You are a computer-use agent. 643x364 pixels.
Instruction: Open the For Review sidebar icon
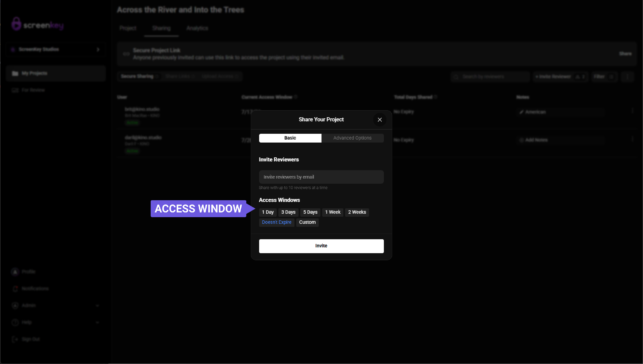pyautogui.click(x=15, y=90)
